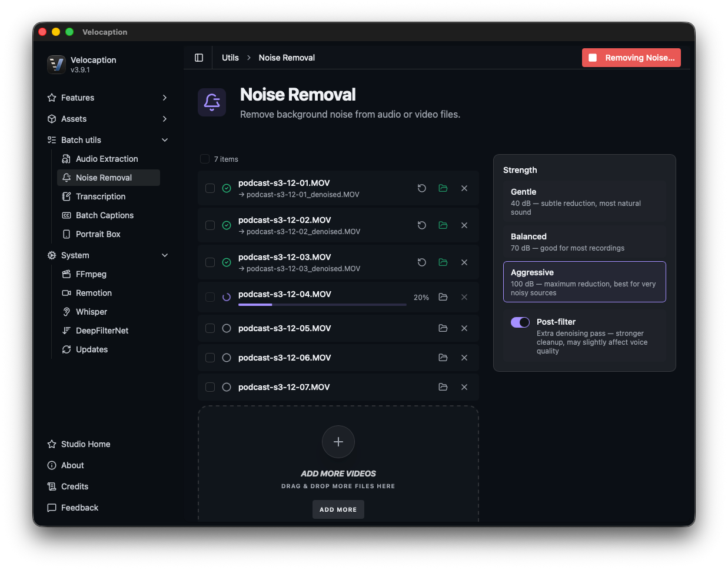728x570 pixels.
Task: Open DeepFilterNet system page
Action: (x=108, y=331)
